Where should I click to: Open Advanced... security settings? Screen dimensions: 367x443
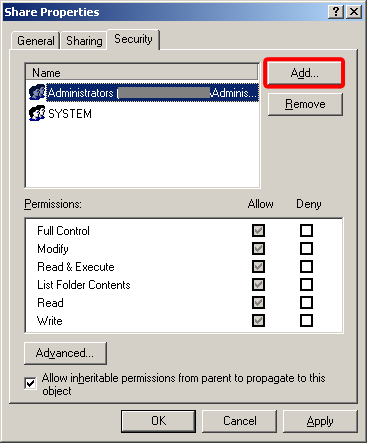[65, 353]
